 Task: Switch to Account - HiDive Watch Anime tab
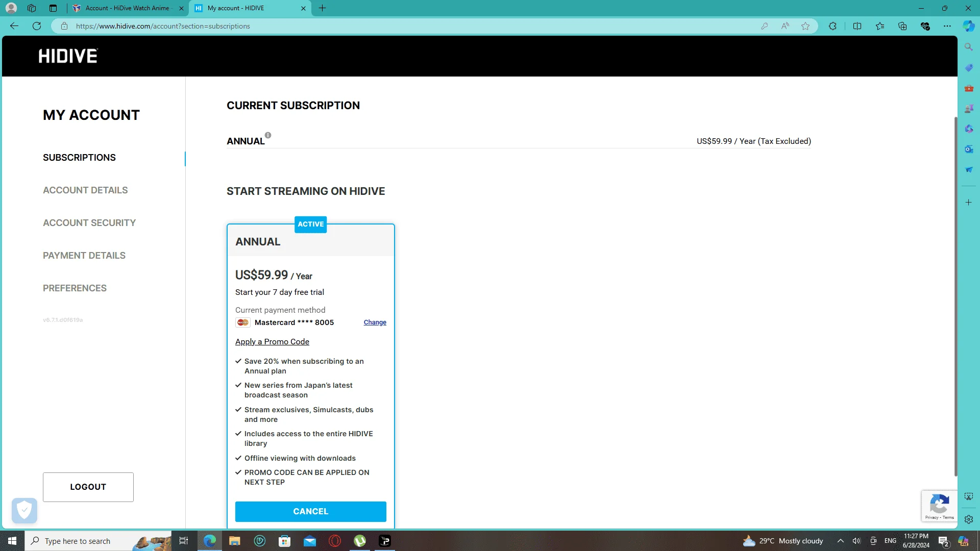click(127, 8)
